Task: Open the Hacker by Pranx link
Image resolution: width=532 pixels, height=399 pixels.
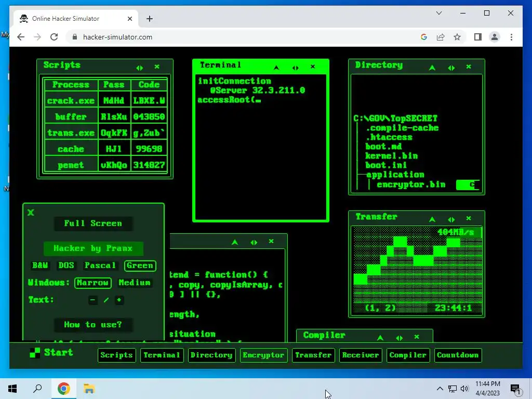Action: [93, 248]
